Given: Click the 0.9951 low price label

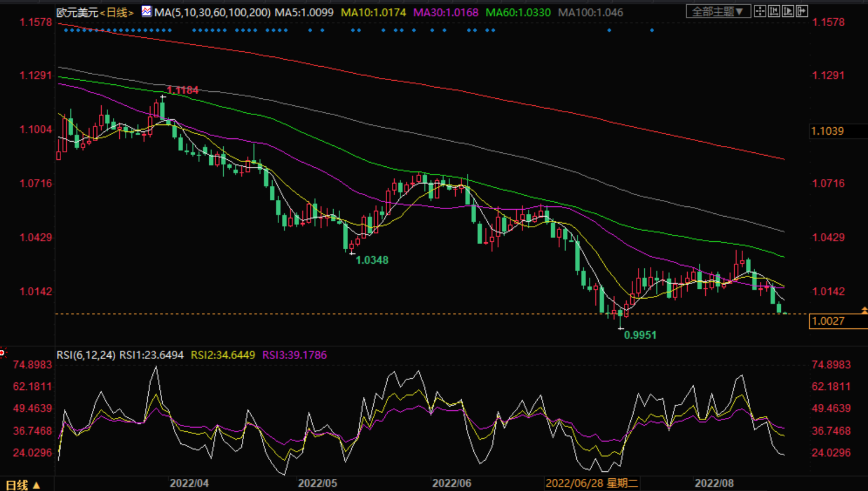Looking at the screenshot, I should (640, 335).
